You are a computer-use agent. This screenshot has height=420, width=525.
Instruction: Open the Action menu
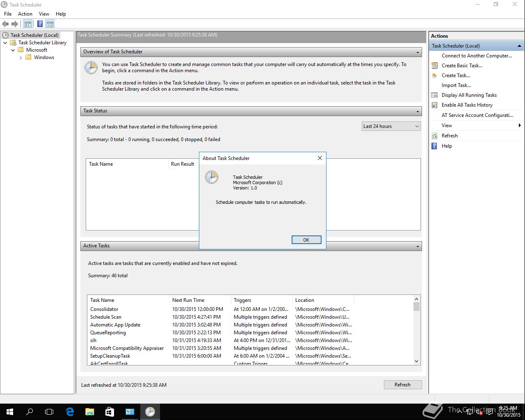[x=25, y=14]
